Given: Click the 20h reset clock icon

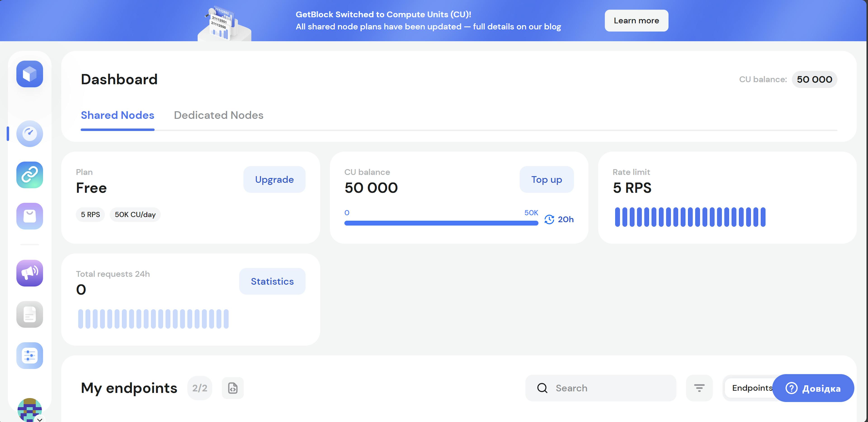Looking at the screenshot, I should click(x=549, y=219).
